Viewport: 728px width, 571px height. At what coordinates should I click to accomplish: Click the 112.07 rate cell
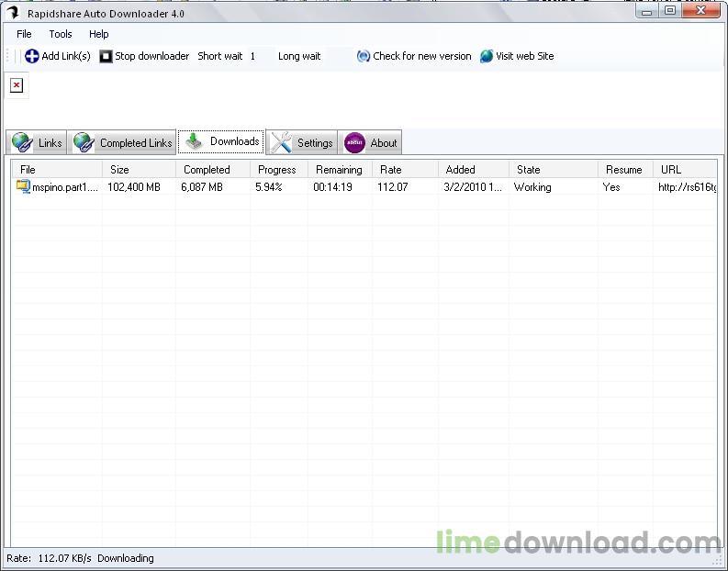tap(393, 187)
